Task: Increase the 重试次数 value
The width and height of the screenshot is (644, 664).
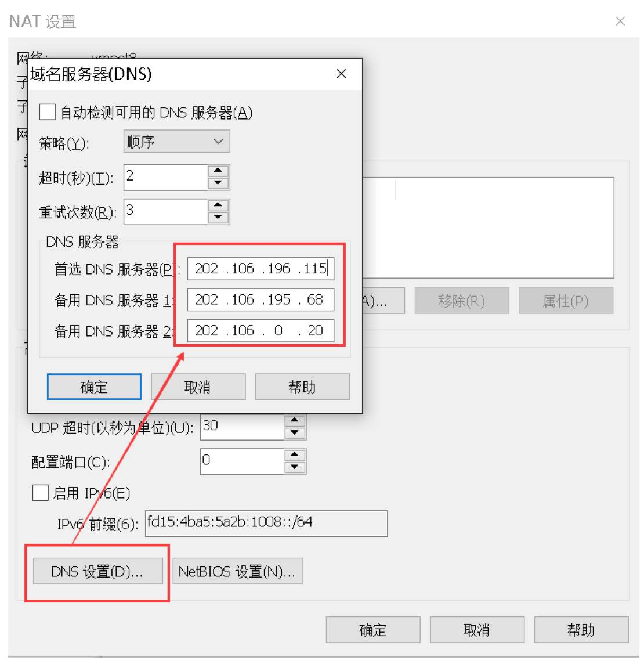Action: pos(218,205)
